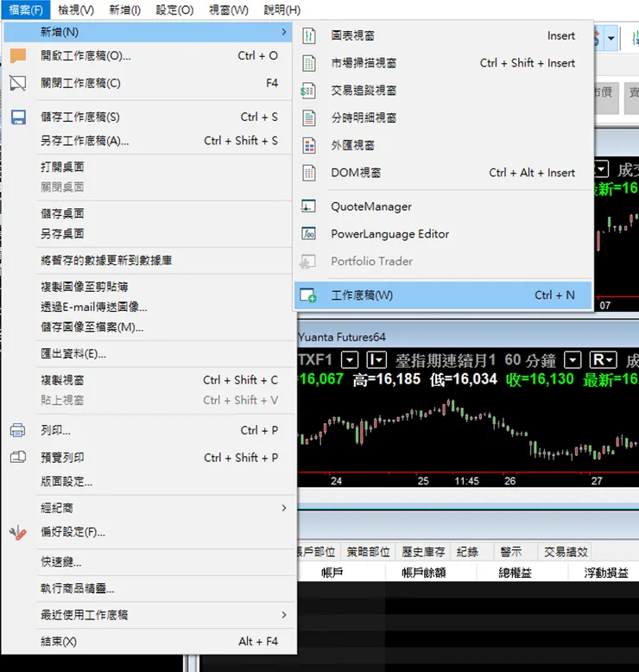Click the trade tracking window dollar icon
Screen dimensions: 639x672
click(x=308, y=91)
